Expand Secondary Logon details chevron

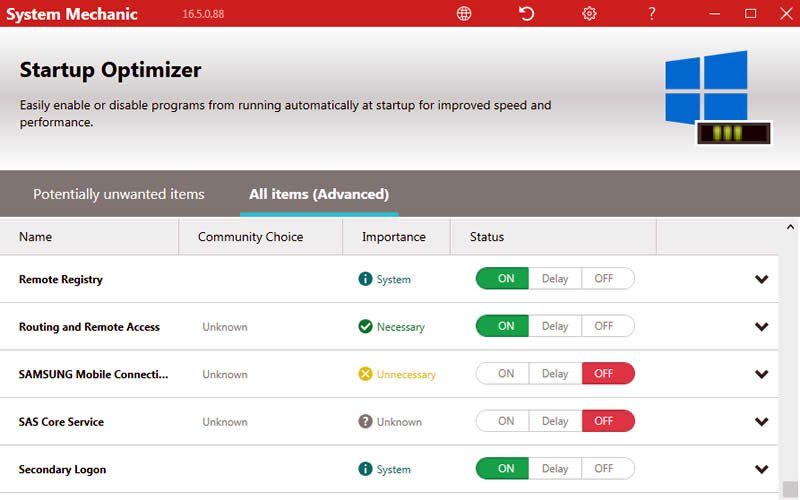(x=761, y=469)
